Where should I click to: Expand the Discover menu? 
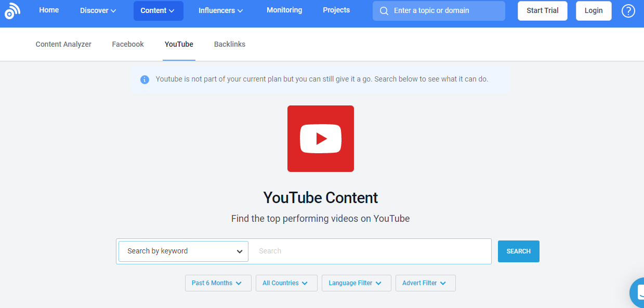(98, 10)
